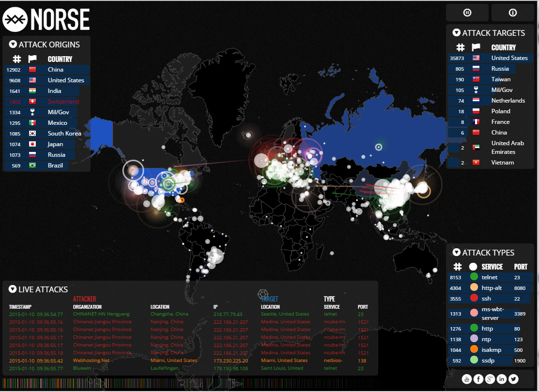The width and height of the screenshot is (539, 392).
Task: Pause the live attack map
Action: [x=467, y=13]
